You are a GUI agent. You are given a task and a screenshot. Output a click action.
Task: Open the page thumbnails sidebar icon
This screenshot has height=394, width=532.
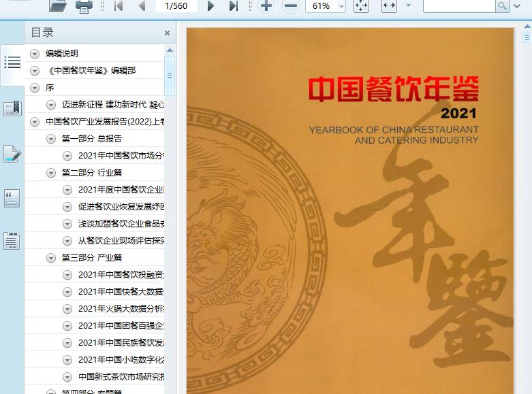click(12, 241)
